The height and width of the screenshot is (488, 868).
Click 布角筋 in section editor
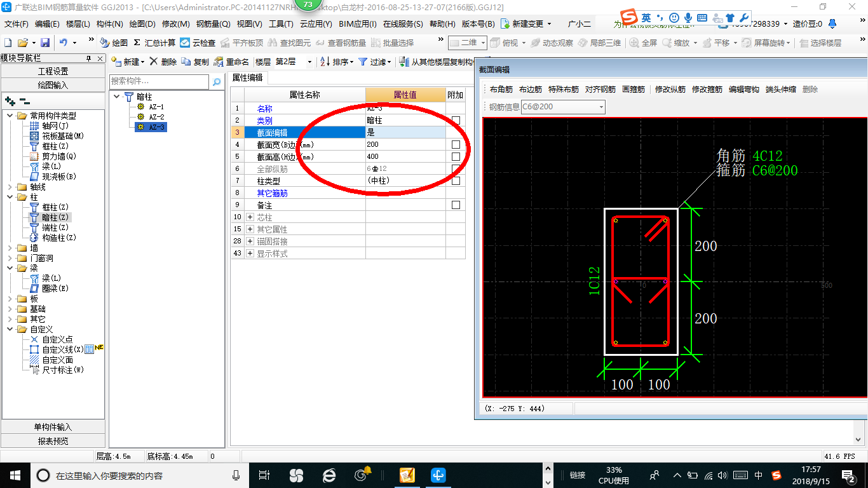click(x=501, y=90)
